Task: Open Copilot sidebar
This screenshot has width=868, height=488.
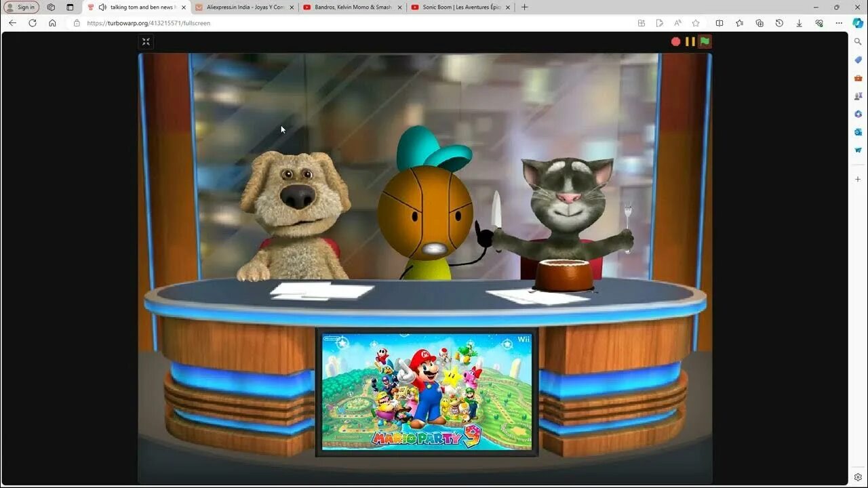Action: click(x=858, y=23)
